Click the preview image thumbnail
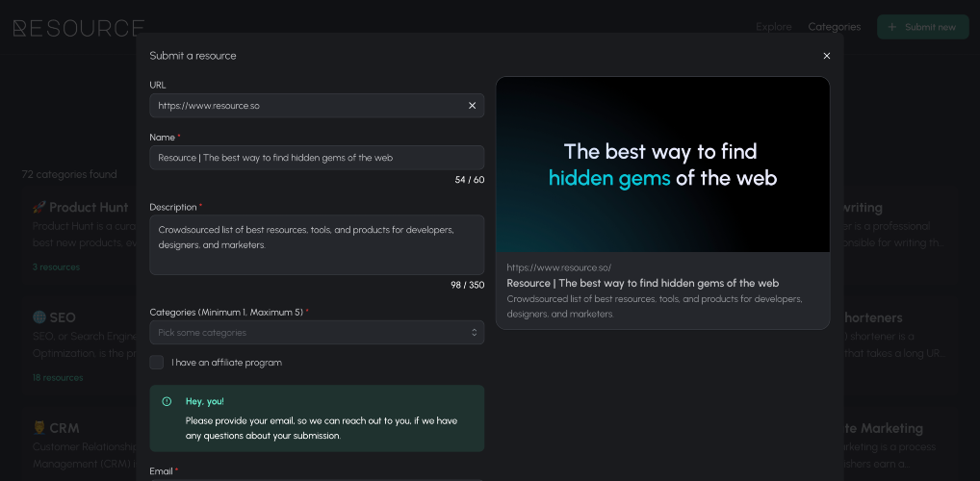This screenshot has width=980, height=481. [x=662, y=165]
